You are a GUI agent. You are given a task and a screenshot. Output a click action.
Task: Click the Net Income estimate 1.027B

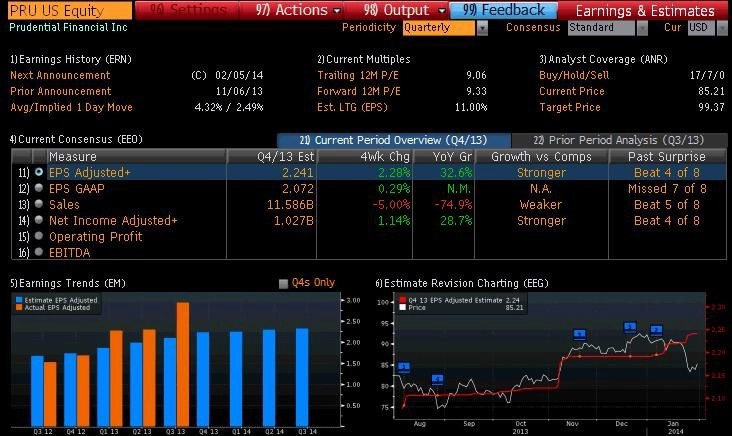293,220
